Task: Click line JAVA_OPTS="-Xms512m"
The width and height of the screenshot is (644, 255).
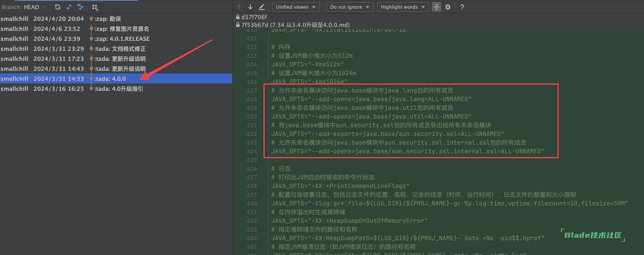Action: tap(307, 64)
